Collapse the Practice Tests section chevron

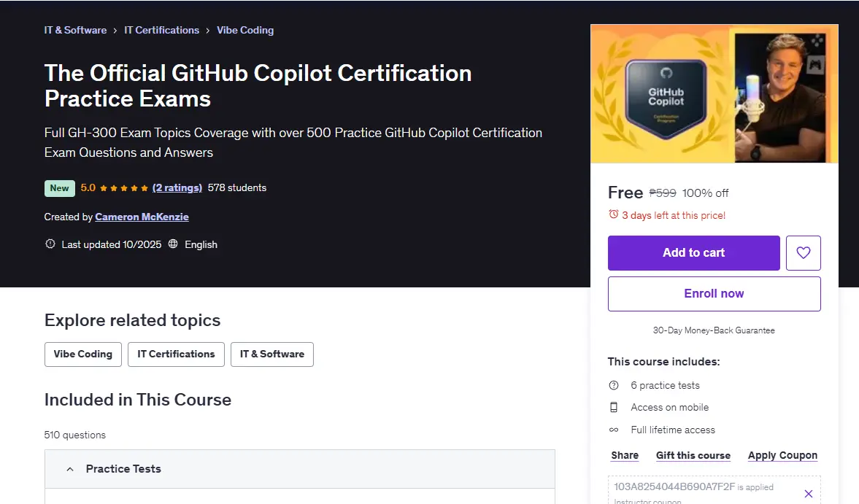click(69, 469)
